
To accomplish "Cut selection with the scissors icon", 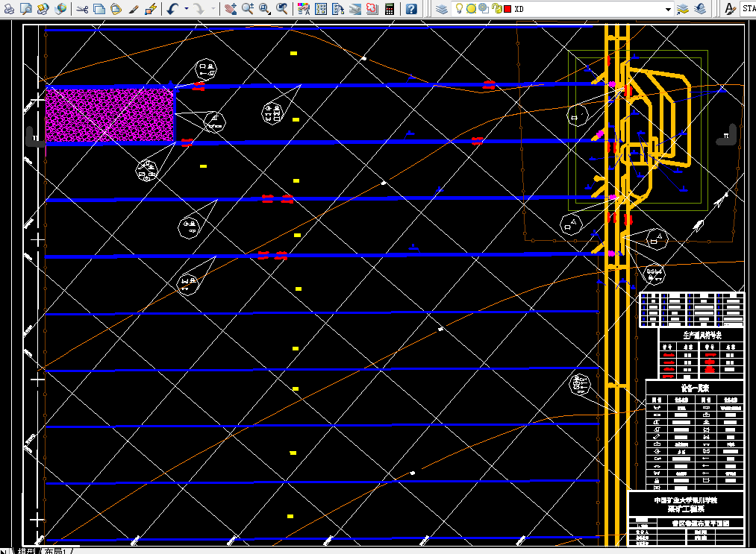I will pos(82,8).
